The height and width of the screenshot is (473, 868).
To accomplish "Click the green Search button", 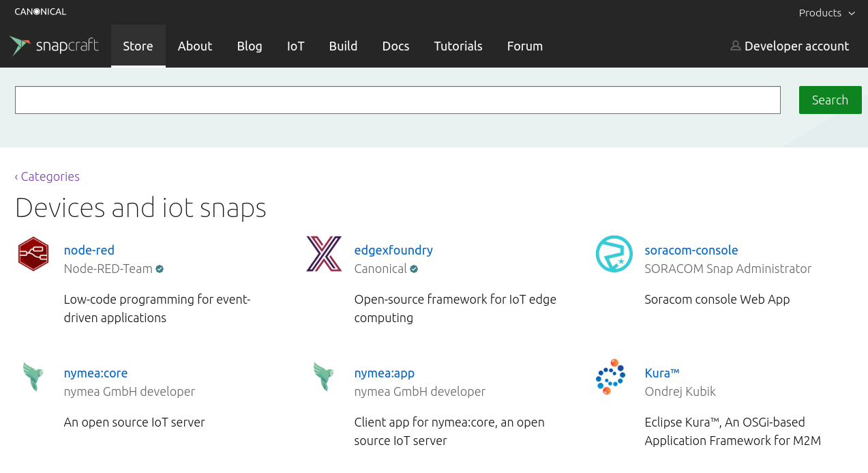I will [830, 100].
